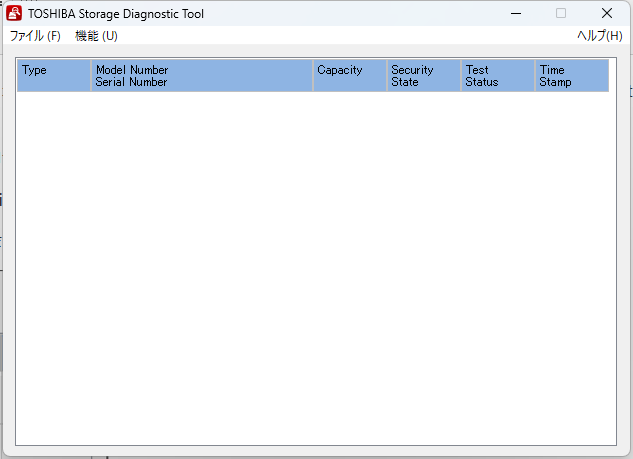Image resolution: width=633 pixels, height=459 pixels.
Task: Open the 機能 (U) menu
Action: coord(96,36)
